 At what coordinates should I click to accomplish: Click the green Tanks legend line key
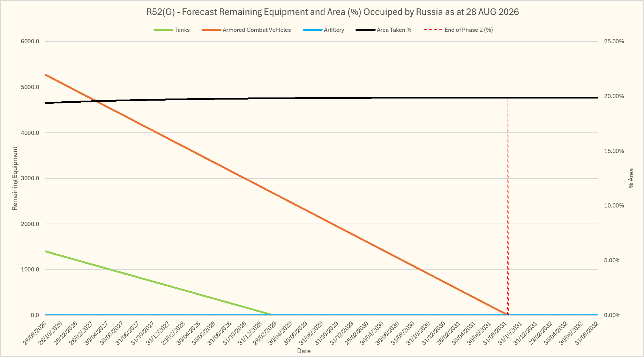(164, 30)
